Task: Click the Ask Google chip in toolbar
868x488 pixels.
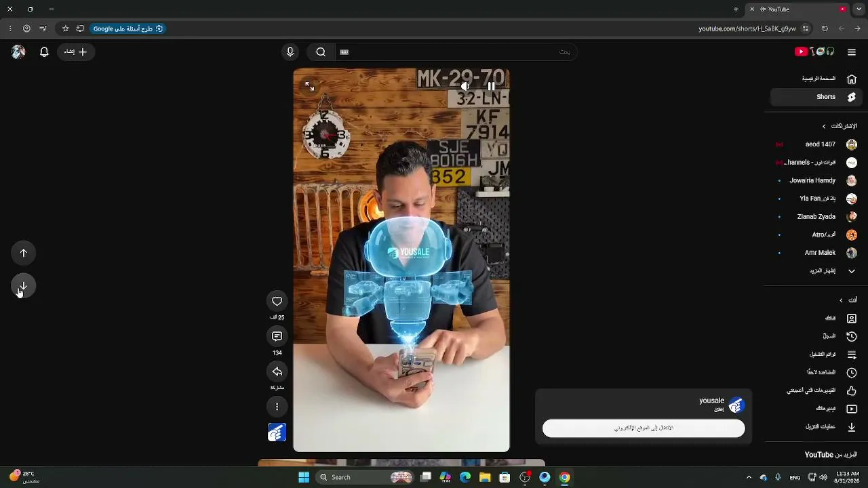Action: [x=127, y=28]
